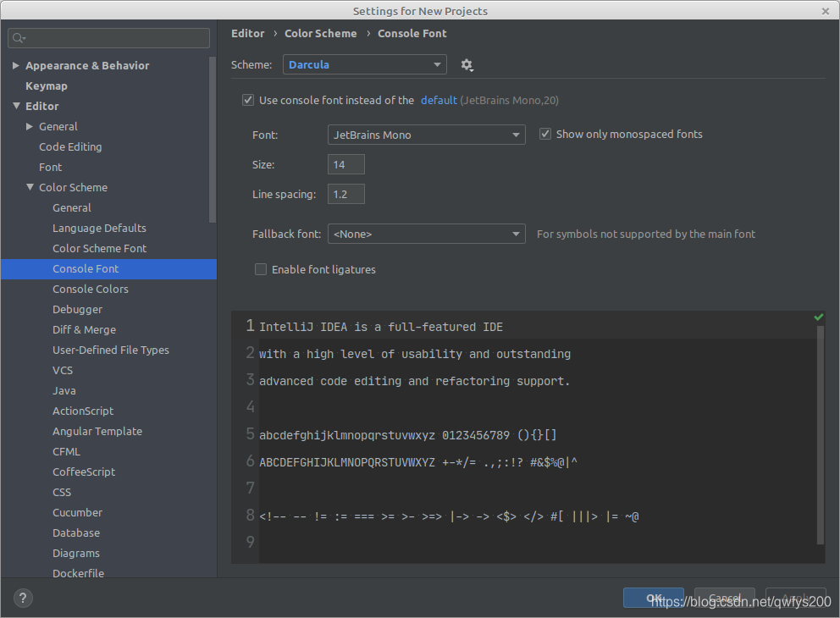Expand Appearance & Behavior tree node

[x=15, y=65]
